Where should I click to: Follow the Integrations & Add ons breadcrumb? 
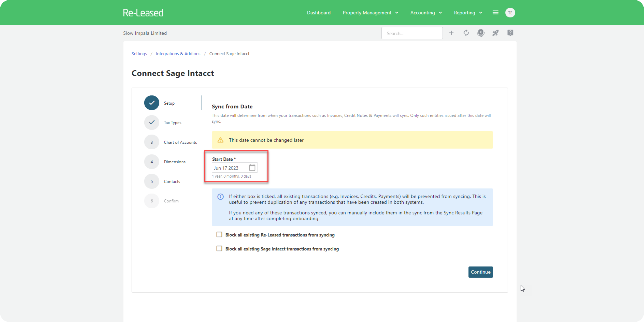(x=178, y=54)
